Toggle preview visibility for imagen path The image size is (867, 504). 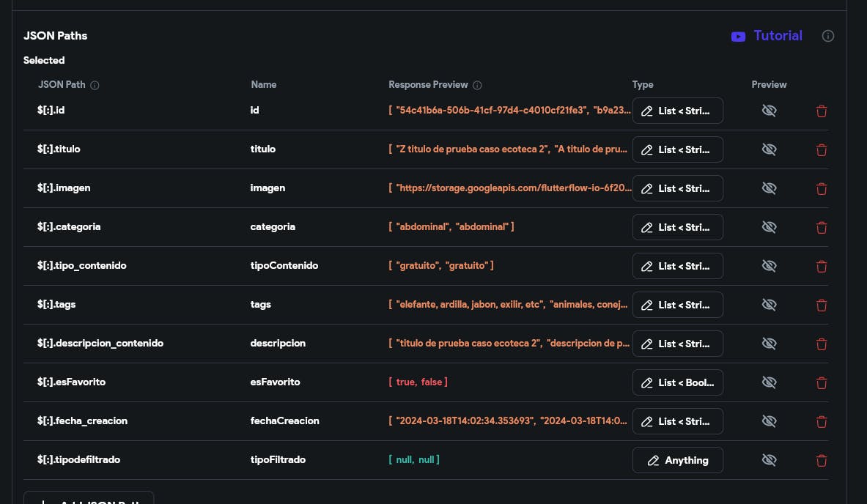[x=769, y=188]
